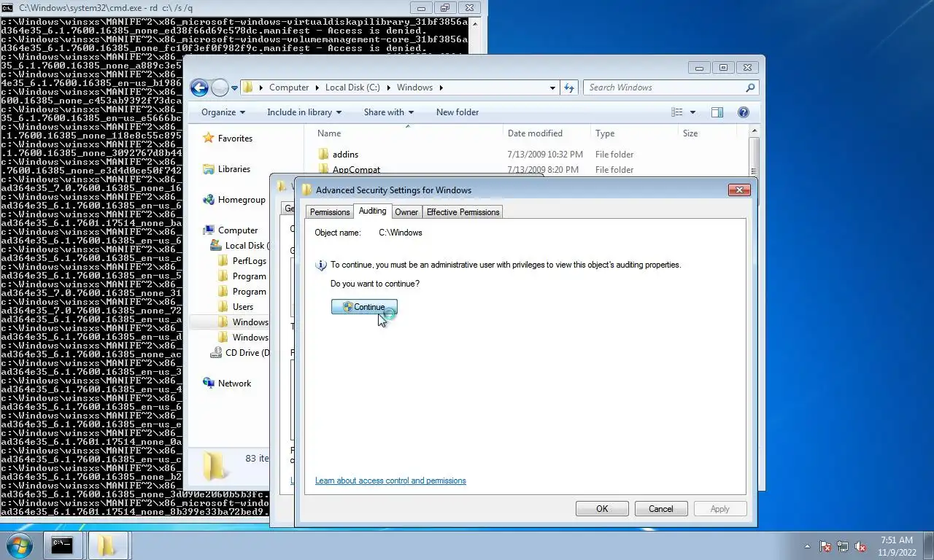Click Computer in the address breadcrumb
The width and height of the screenshot is (934, 560).
click(289, 87)
